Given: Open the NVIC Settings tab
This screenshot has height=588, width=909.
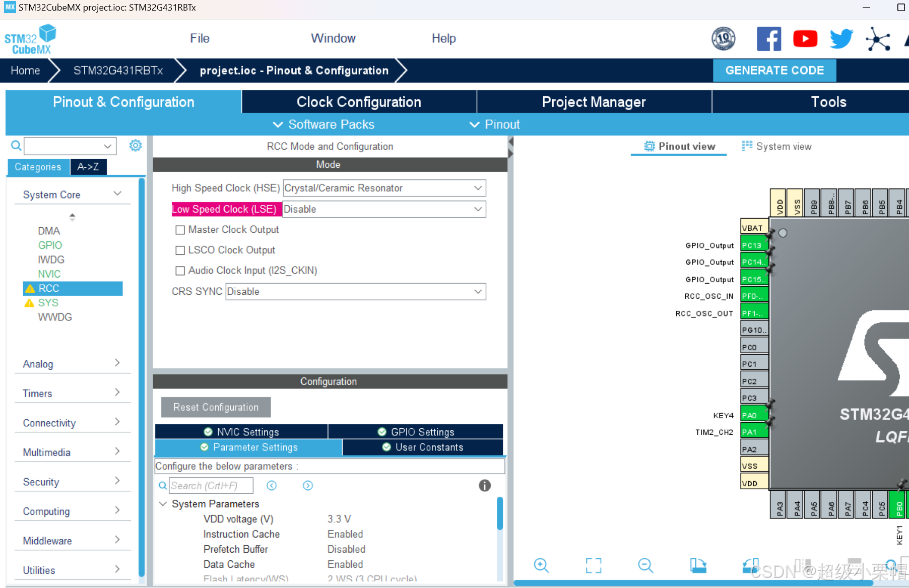Looking at the screenshot, I should click(x=241, y=432).
